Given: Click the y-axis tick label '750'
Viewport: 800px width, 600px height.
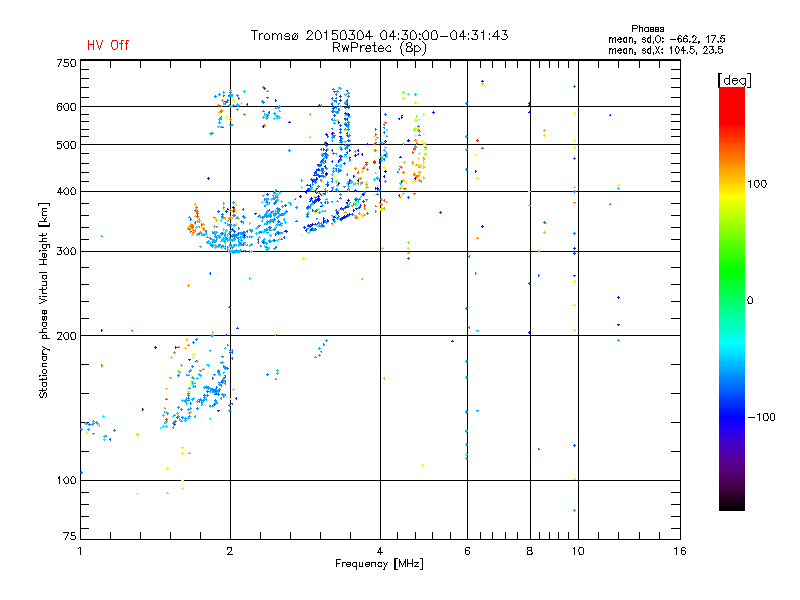Looking at the screenshot, I should pyautogui.click(x=66, y=63).
